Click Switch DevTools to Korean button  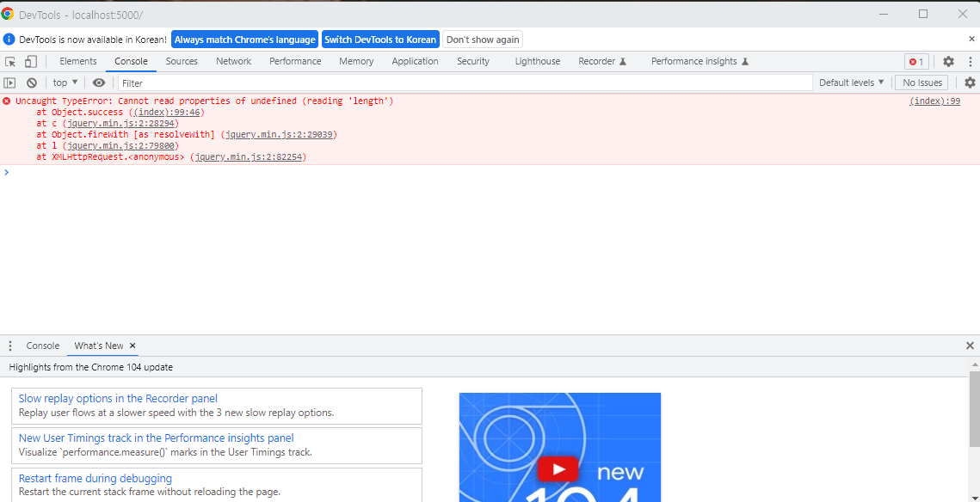tap(380, 40)
